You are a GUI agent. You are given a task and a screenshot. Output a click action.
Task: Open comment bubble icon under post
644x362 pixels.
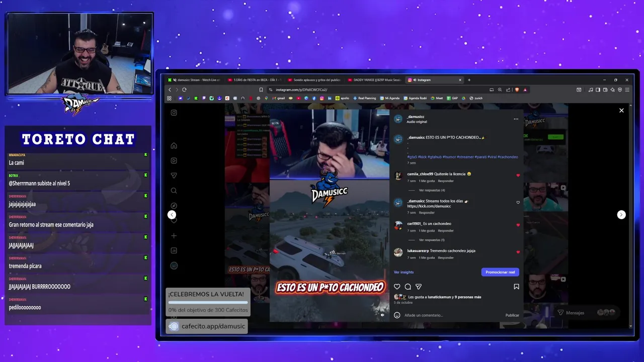point(408,287)
